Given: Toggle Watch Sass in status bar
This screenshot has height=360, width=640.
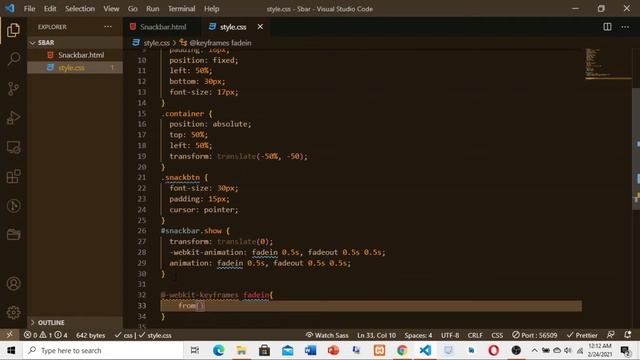Looking at the screenshot, I should click(x=327, y=335).
